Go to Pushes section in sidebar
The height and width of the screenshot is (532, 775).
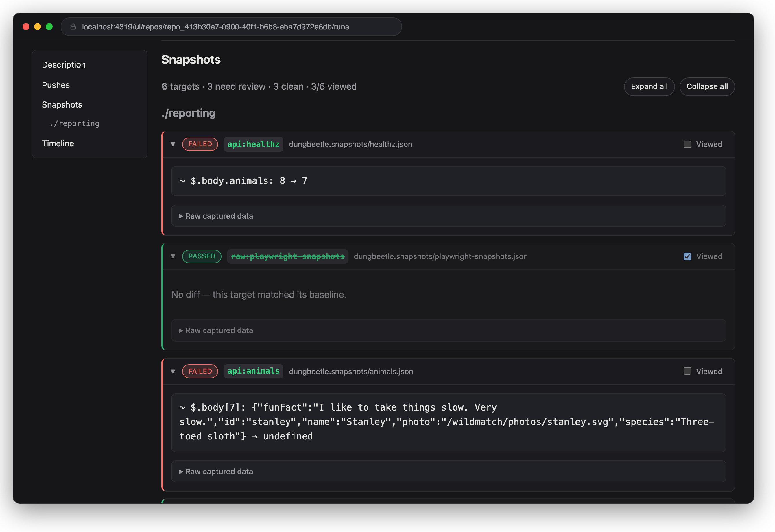pyautogui.click(x=56, y=85)
